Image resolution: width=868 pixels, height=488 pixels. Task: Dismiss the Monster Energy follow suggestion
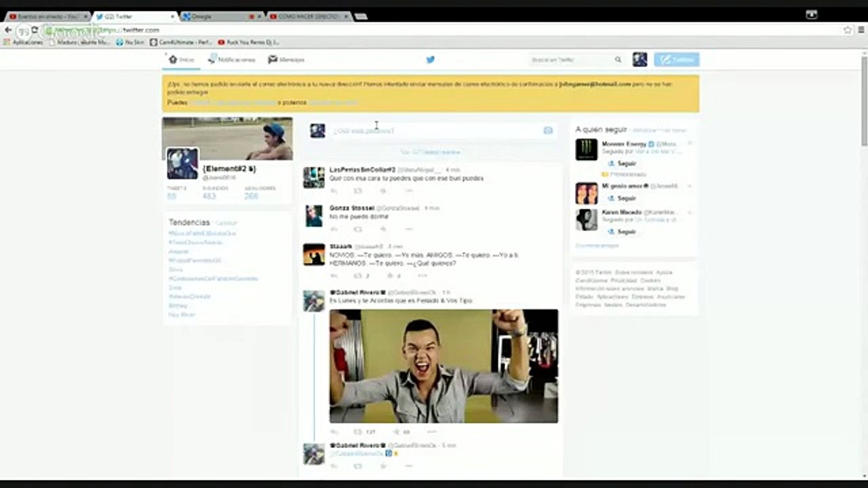pyautogui.click(x=690, y=144)
